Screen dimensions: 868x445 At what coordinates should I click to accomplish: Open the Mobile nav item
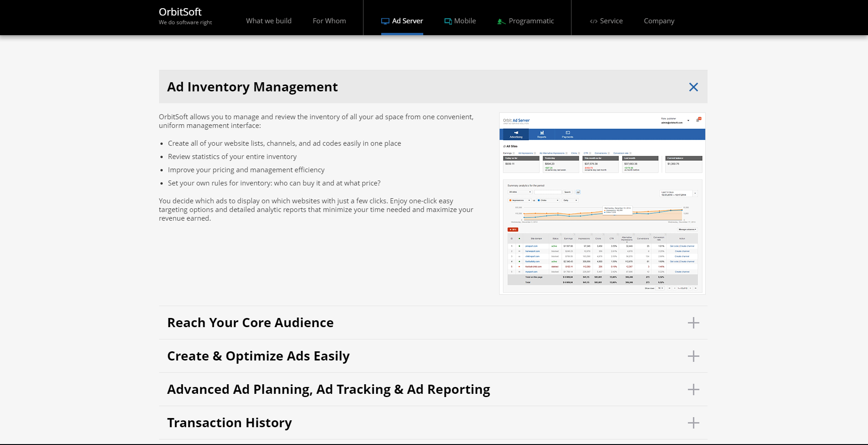coord(460,21)
